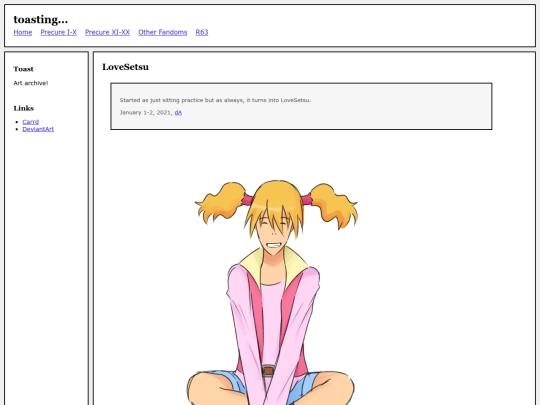Select the LoveSetsu page heading
540x405 pixels.
(125, 67)
